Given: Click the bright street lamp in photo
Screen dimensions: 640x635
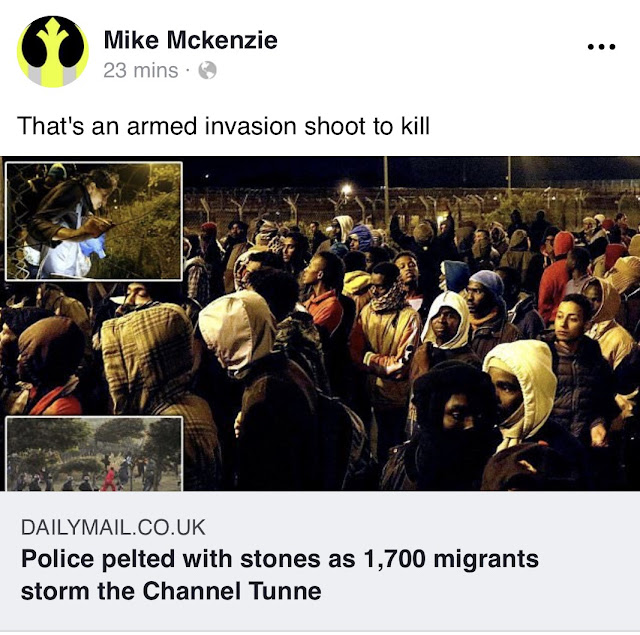Looking at the screenshot, I should (347, 189).
